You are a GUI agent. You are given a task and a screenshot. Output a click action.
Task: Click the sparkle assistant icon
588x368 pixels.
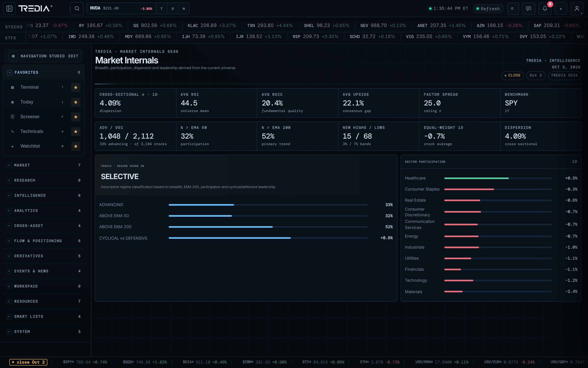561,9
